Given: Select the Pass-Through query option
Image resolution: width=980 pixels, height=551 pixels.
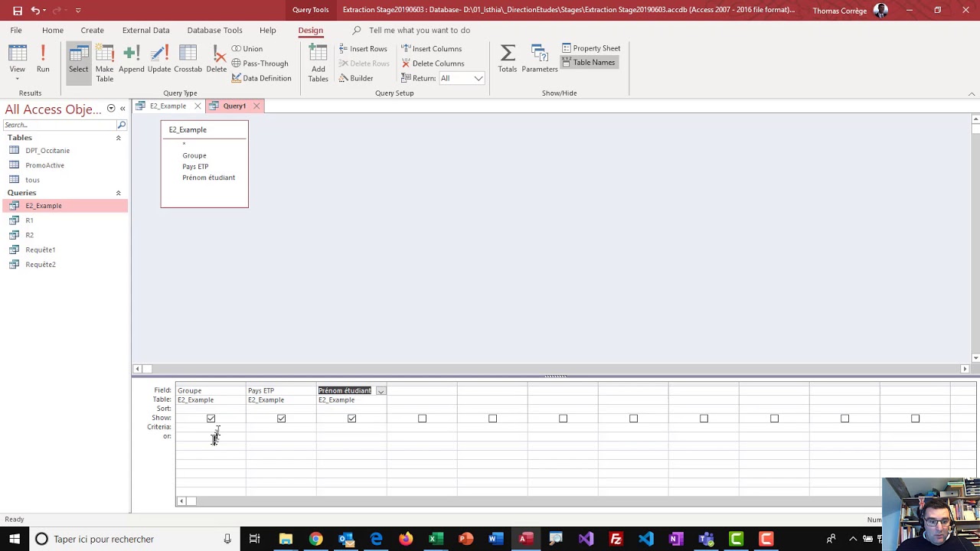Looking at the screenshot, I should tap(260, 64).
